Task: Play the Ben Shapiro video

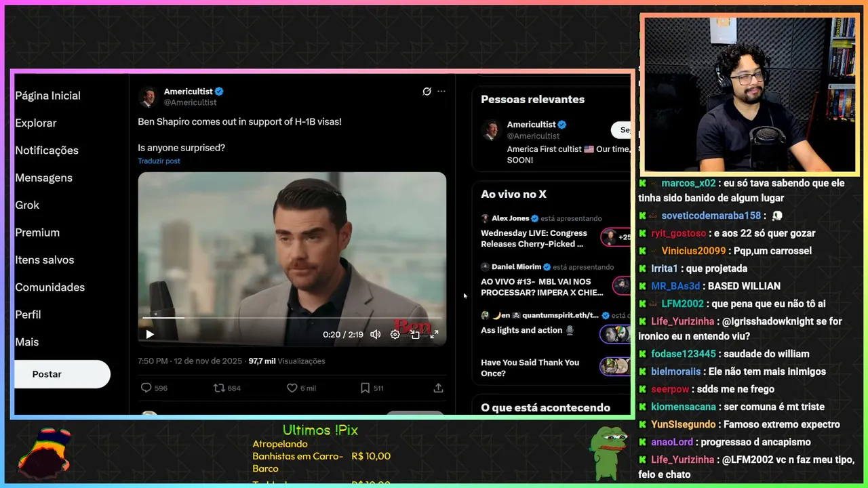Action: click(150, 334)
